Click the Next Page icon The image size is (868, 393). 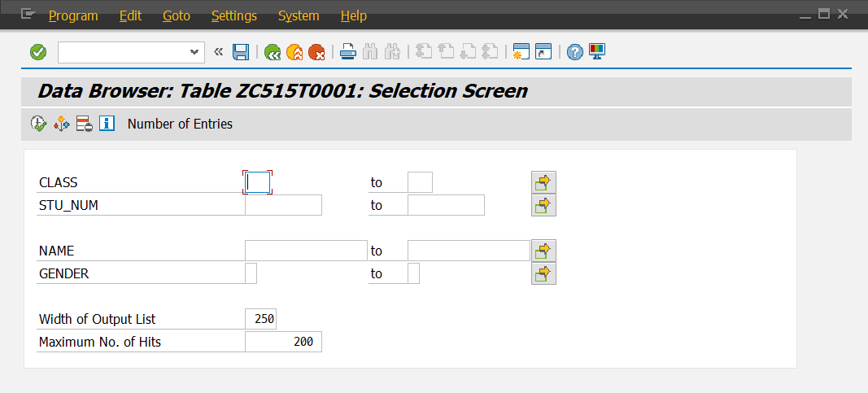(468, 52)
